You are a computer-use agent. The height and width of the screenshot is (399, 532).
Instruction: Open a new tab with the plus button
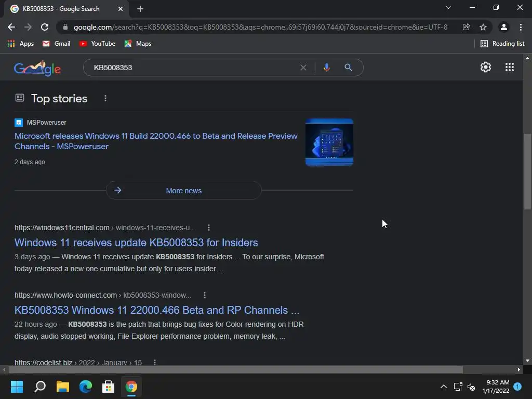140,9
